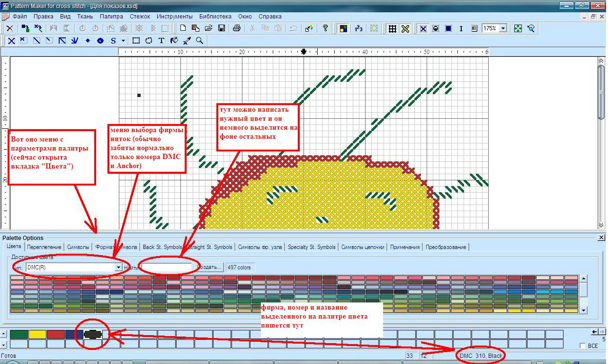Expand the specialty stitch dropdown arrow

[123, 41]
